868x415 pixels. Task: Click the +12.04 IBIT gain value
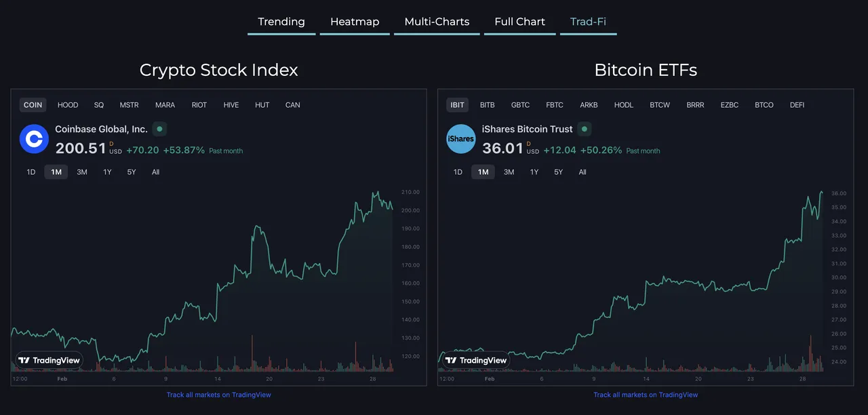click(559, 151)
